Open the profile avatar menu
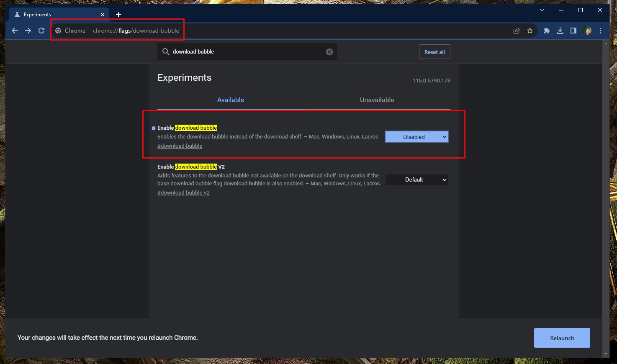The width and height of the screenshot is (617, 364). tap(587, 31)
